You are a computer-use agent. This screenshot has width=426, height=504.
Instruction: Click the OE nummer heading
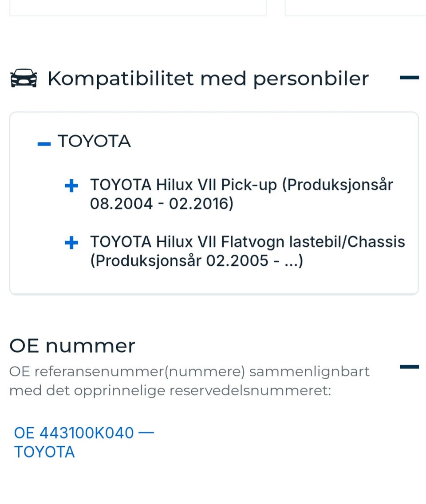coord(72,346)
